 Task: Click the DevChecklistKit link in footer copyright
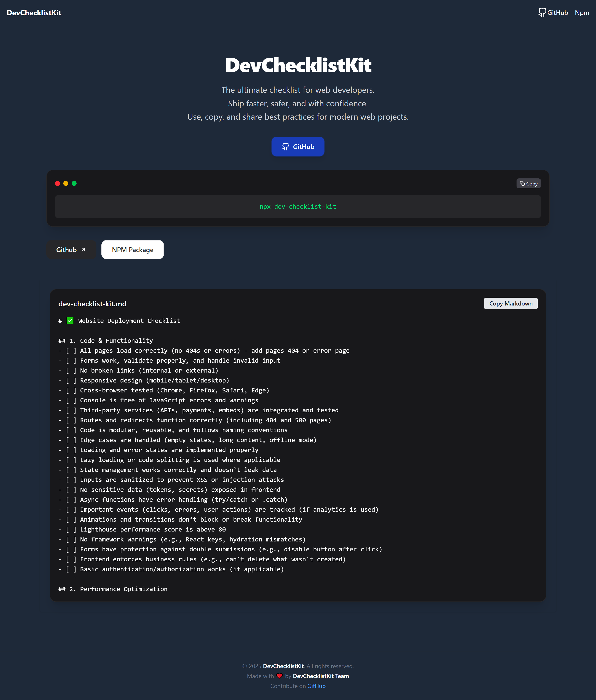click(283, 666)
